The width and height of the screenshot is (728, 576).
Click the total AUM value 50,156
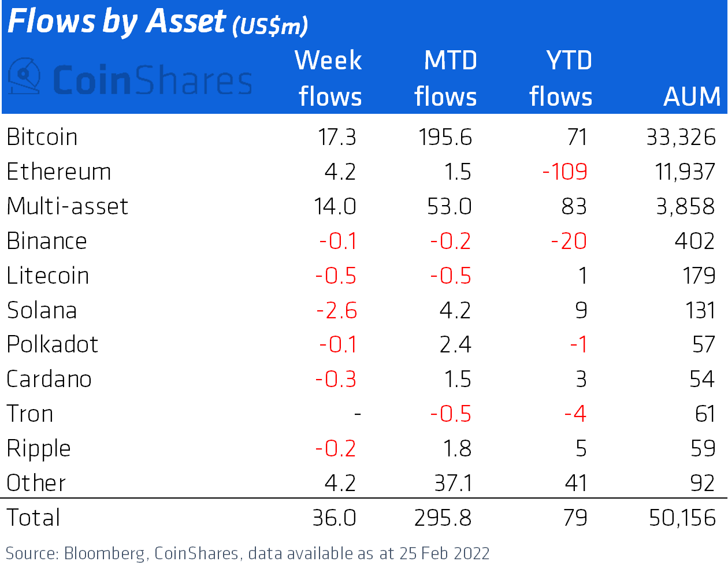pyautogui.click(x=682, y=518)
